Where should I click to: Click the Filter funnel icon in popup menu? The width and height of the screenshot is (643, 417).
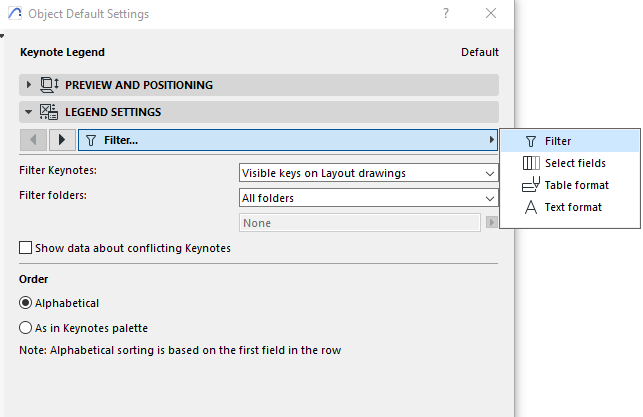click(530, 141)
